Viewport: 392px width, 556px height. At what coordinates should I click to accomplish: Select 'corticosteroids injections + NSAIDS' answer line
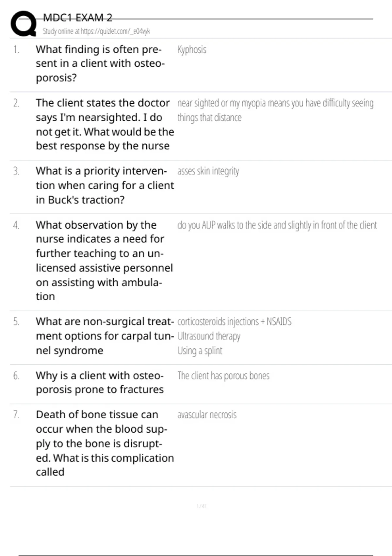click(x=234, y=321)
